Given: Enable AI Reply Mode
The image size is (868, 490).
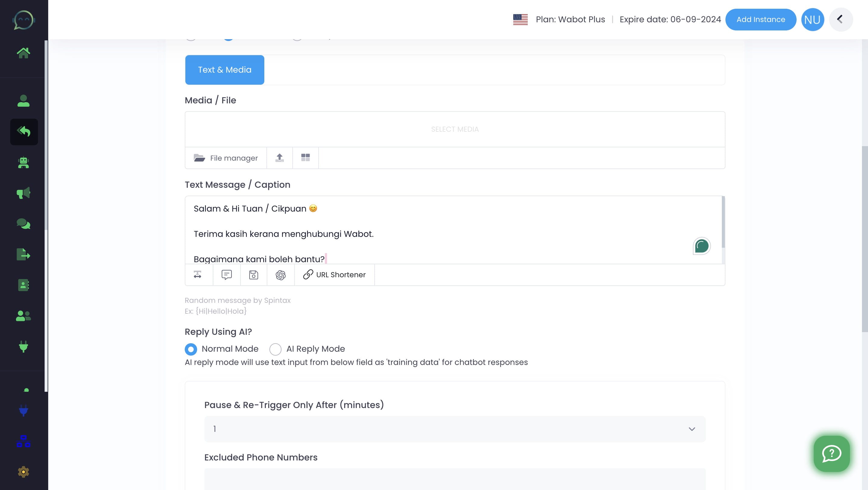Looking at the screenshot, I should [x=275, y=349].
